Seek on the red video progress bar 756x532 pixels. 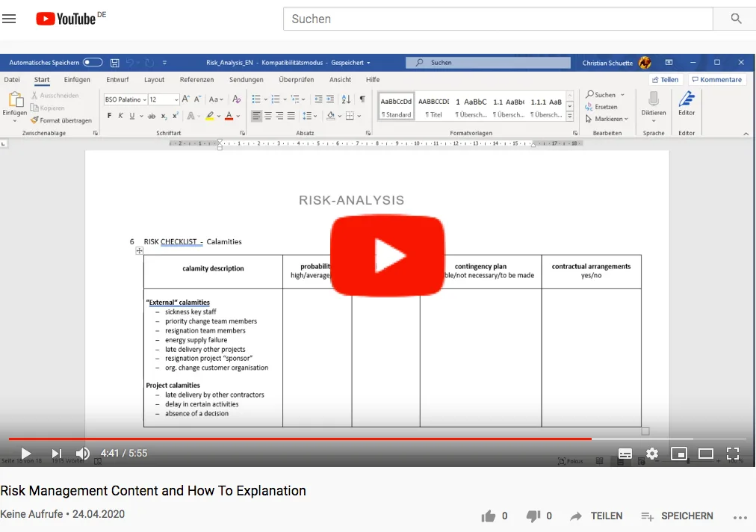300,439
